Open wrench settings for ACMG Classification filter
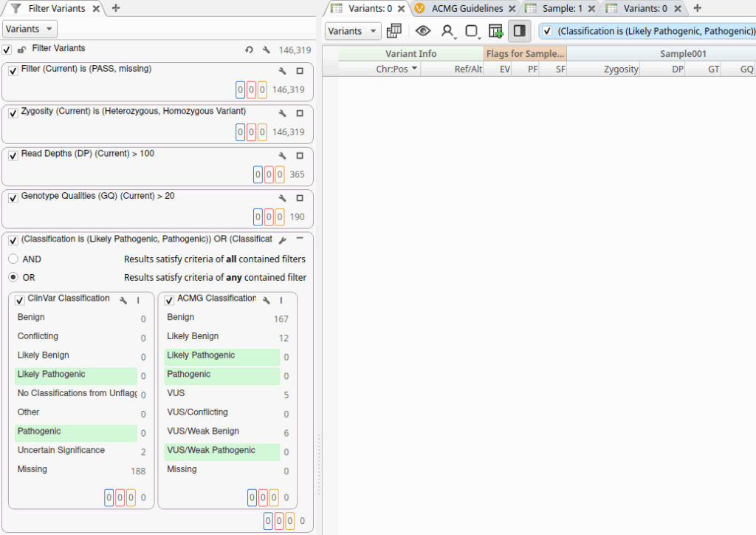The width and height of the screenshot is (756, 535). point(267,301)
